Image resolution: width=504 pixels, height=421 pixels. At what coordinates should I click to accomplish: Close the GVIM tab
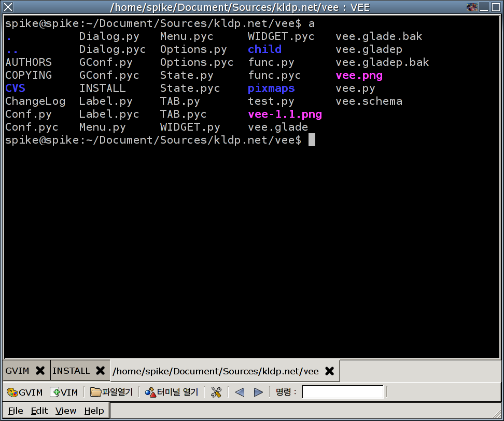pos(40,371)
